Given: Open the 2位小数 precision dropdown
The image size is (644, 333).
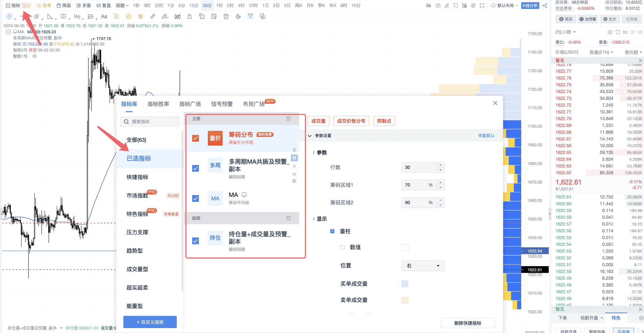Looking at the screenshot, I should tap(565, 32).
